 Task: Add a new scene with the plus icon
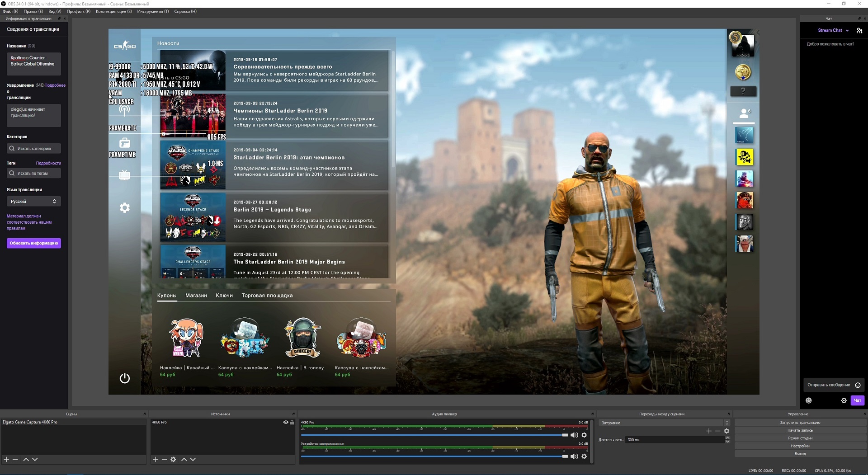(6, 459)
